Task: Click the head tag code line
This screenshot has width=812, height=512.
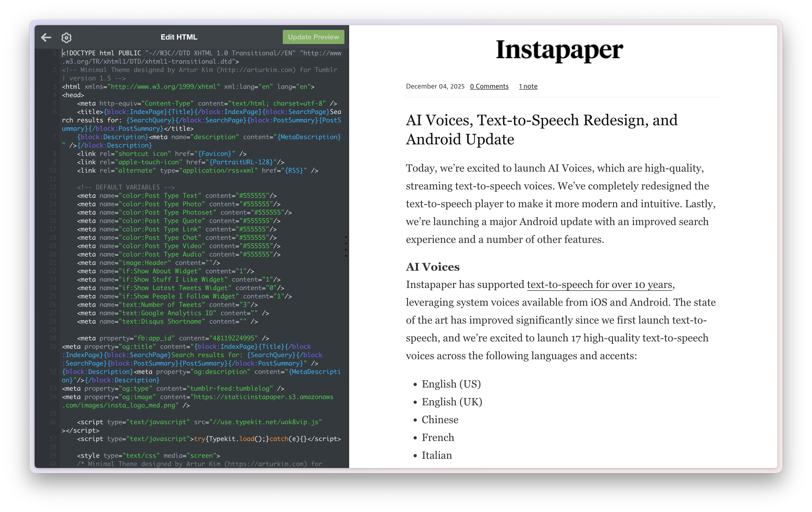Action: pyautogui.click(x=73, y=95)
